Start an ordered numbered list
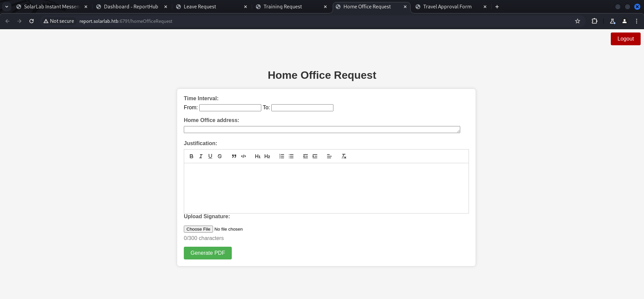Image resolution: width=644 pixels, height=299 pixels. click(281, 156)
